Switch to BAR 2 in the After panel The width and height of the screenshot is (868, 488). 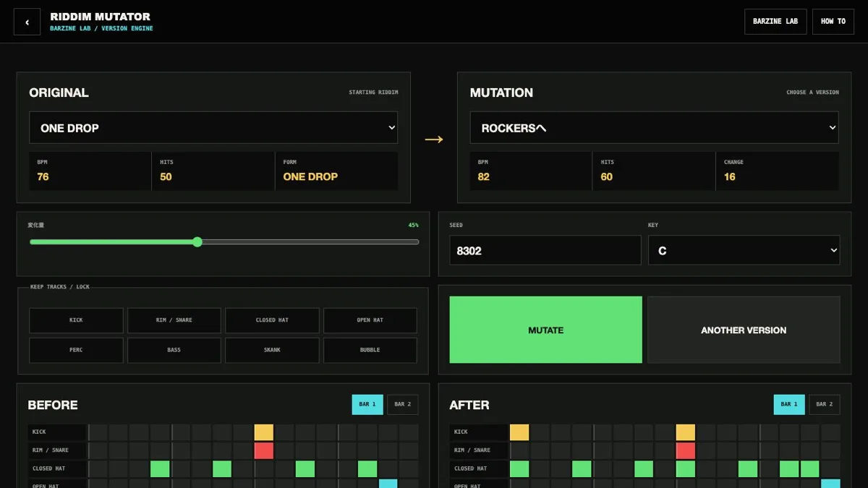825,404
